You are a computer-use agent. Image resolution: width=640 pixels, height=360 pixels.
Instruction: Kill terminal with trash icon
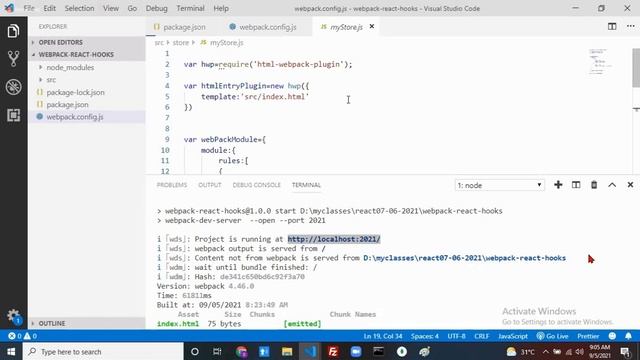(x=594, y=185)
